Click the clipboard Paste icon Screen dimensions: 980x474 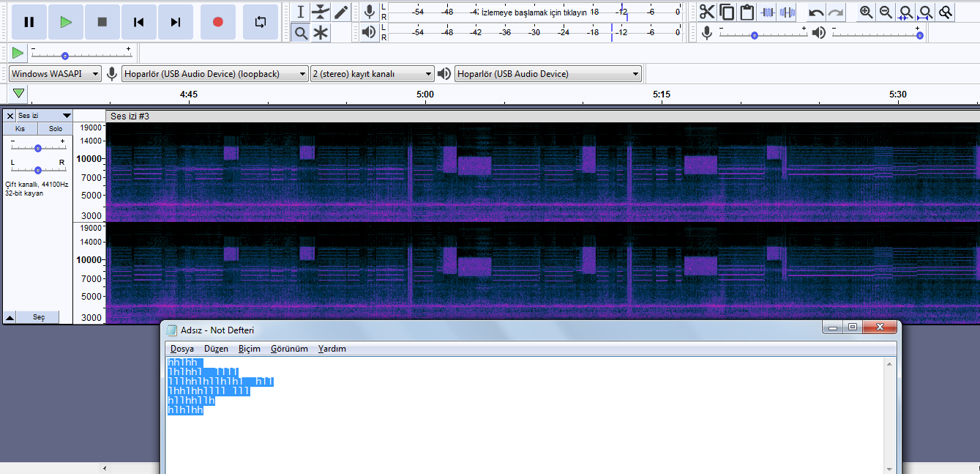(747, 12)
